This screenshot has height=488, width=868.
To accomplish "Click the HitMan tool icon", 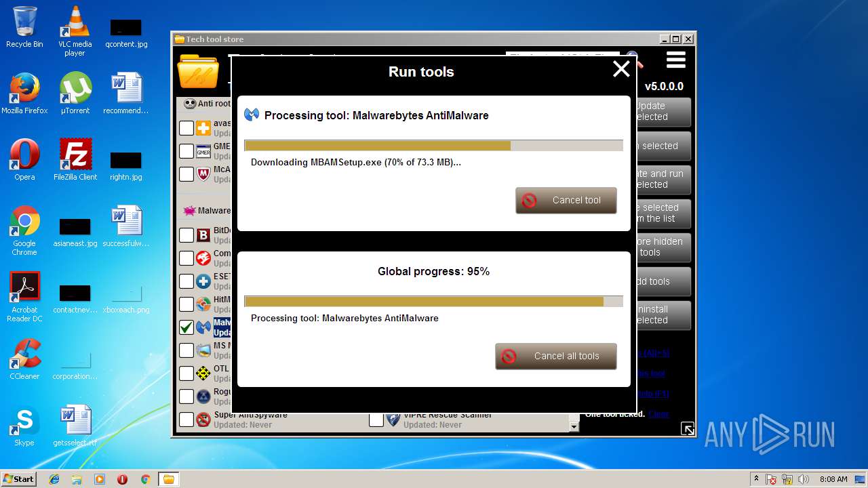I will coord(203,304).
